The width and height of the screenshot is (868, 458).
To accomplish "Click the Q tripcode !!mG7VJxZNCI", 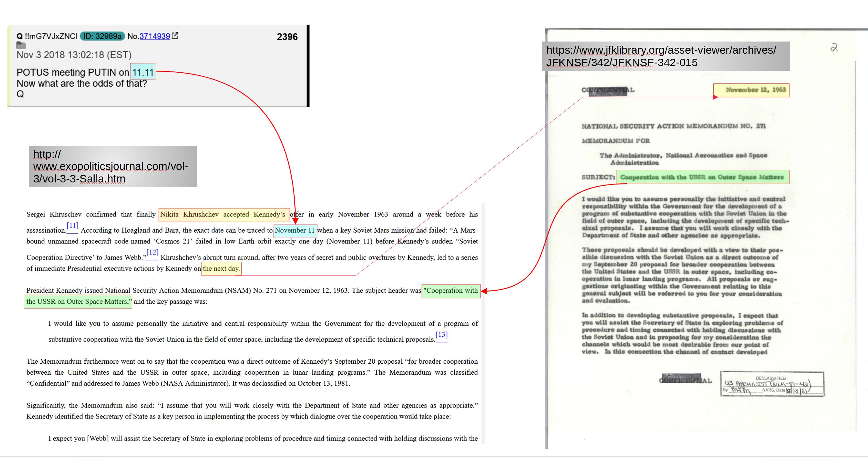I will click(x=51, y=36).
